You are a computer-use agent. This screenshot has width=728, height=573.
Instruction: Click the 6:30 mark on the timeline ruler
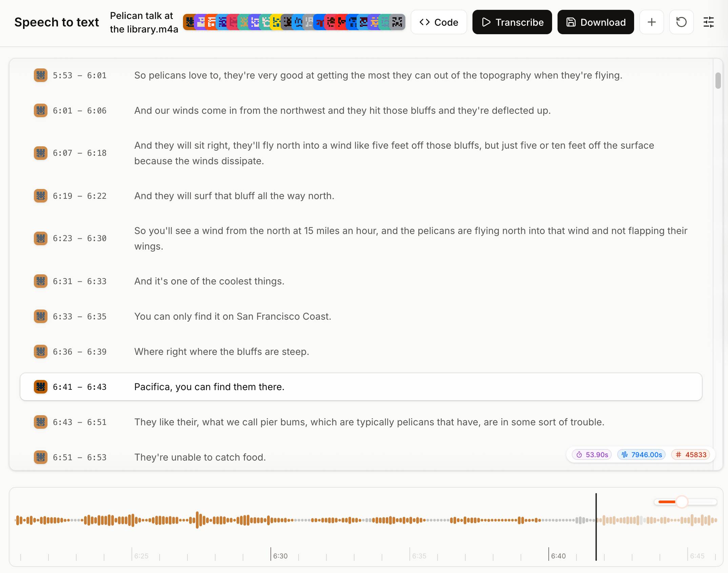[280, 555]
